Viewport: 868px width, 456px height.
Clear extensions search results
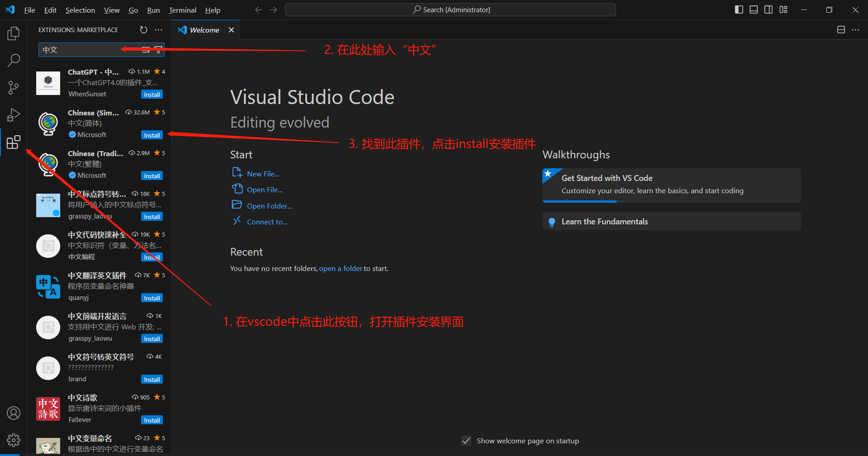[x=146, y=50]
